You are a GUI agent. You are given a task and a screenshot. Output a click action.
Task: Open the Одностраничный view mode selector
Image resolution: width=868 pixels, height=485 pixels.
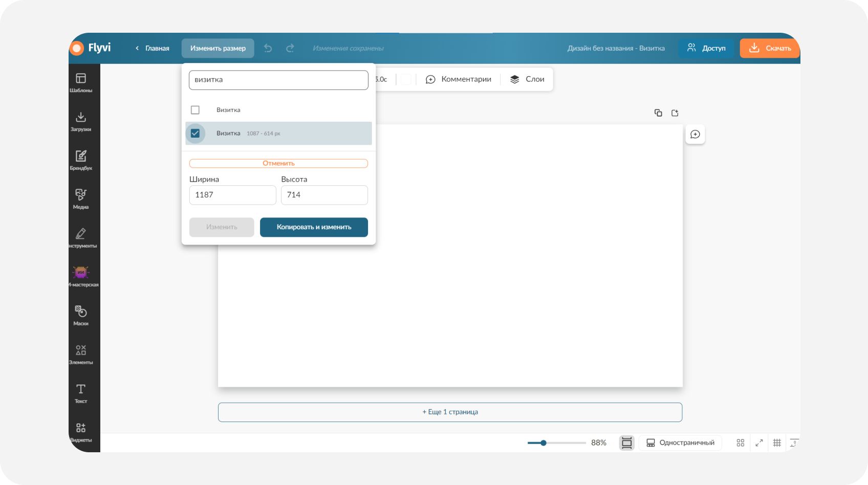[681, 443]
